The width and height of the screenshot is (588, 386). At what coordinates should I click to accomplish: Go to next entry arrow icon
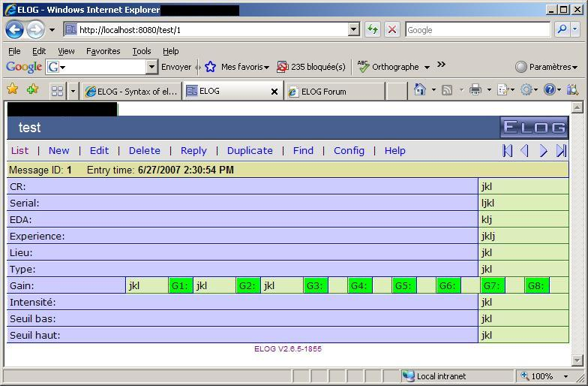pyautogui.click(x=543, y=150)
